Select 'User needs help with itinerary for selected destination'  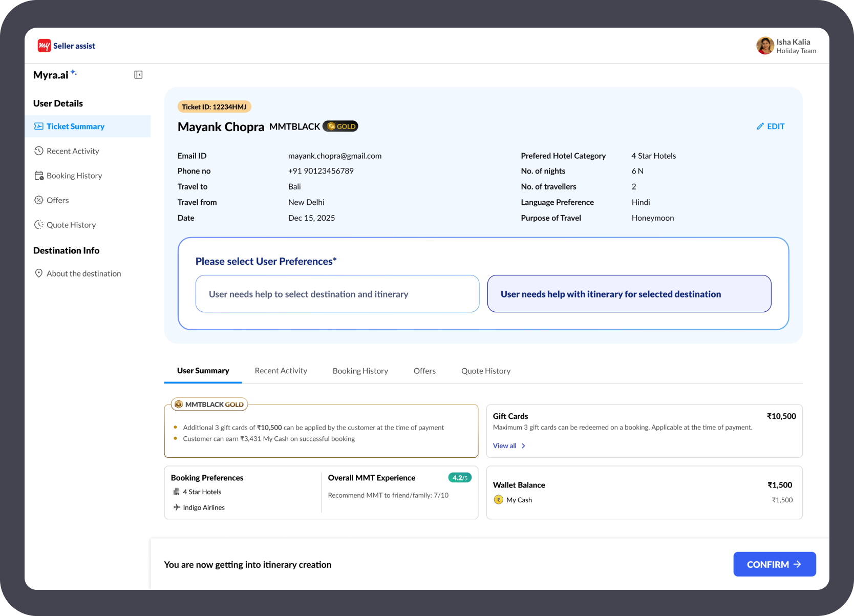pos(629,294)
